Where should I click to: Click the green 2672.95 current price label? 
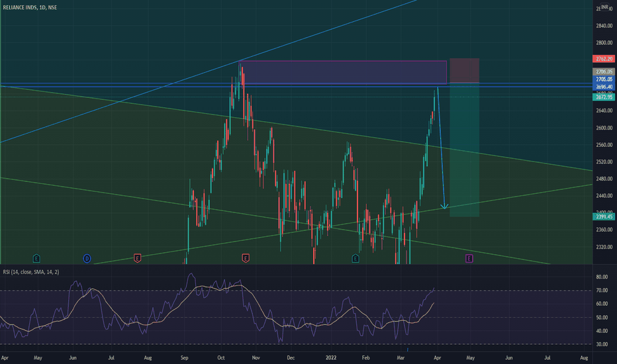tap(604, 97)
